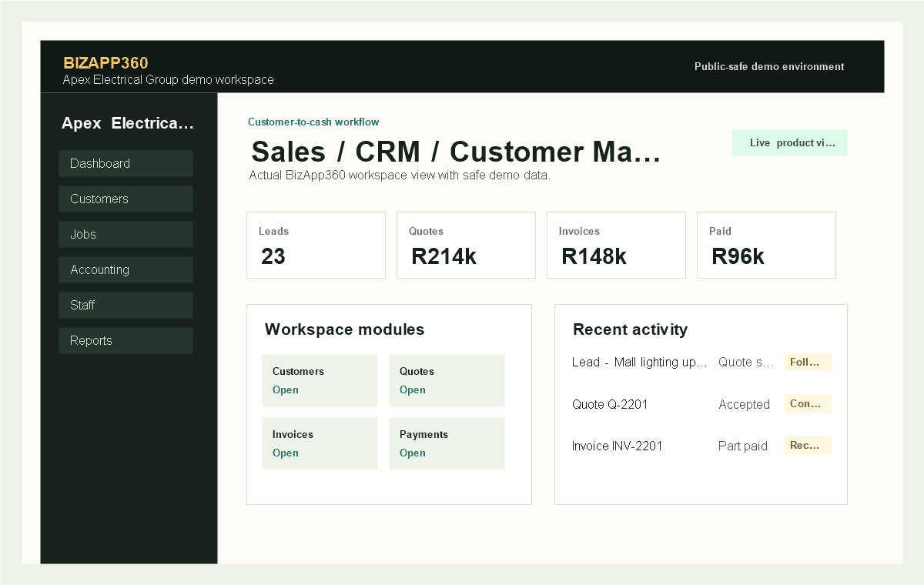Viewport: 924px width, 585px height.
Task: Open the Quotes workspace module
Action: 447,380
